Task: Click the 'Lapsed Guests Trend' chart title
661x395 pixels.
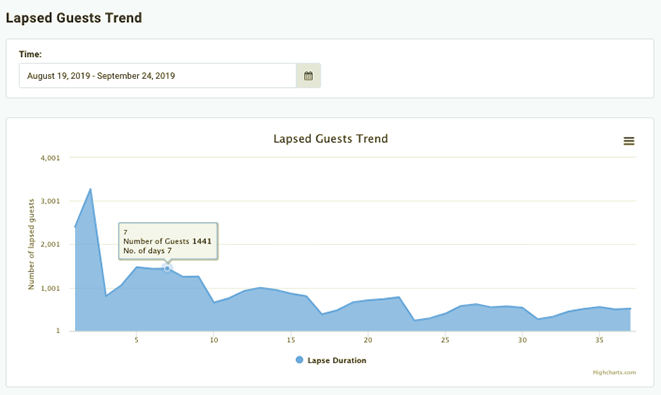Action: (330, 139)
